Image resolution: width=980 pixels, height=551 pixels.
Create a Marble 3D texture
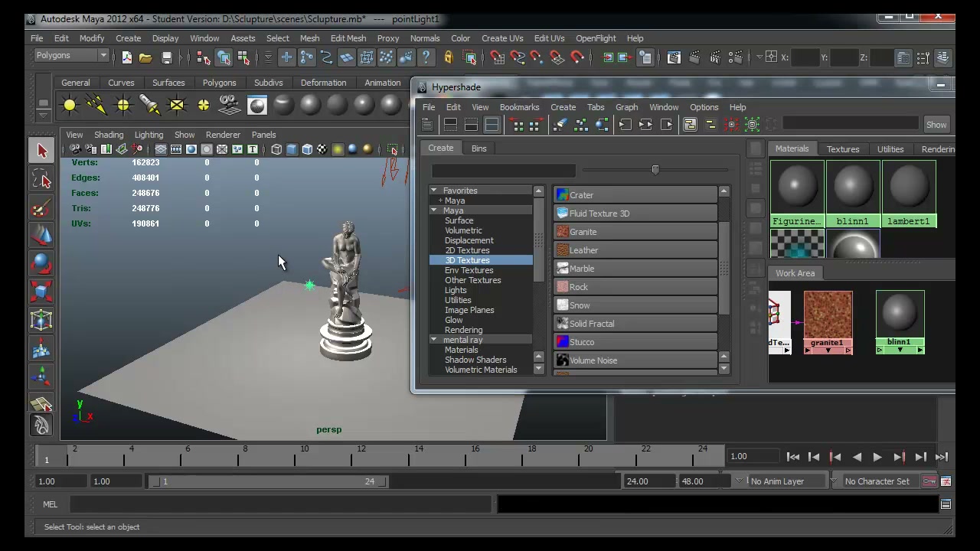coord(635,269)
